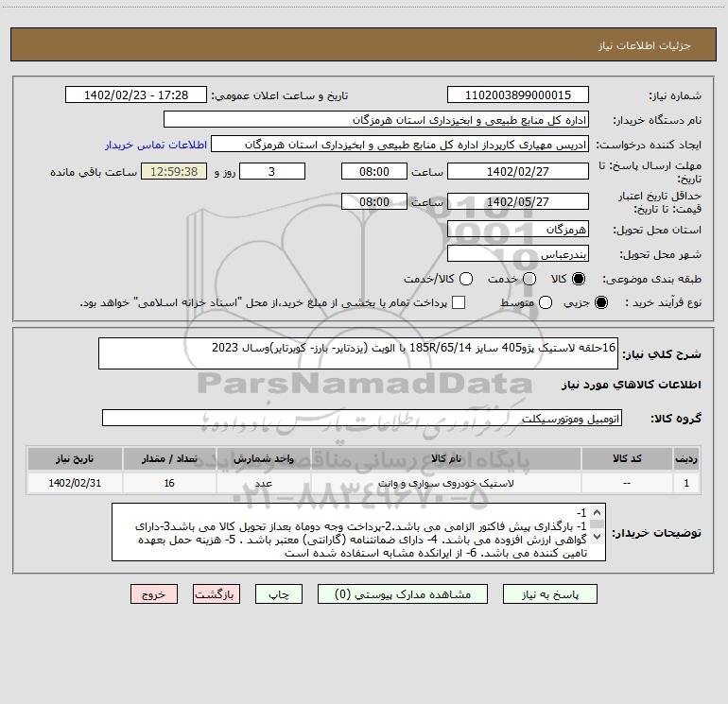This screenshot has height=704, width=728.
Task: Click the response deadline date 1402/02/27
Action: 518,171
